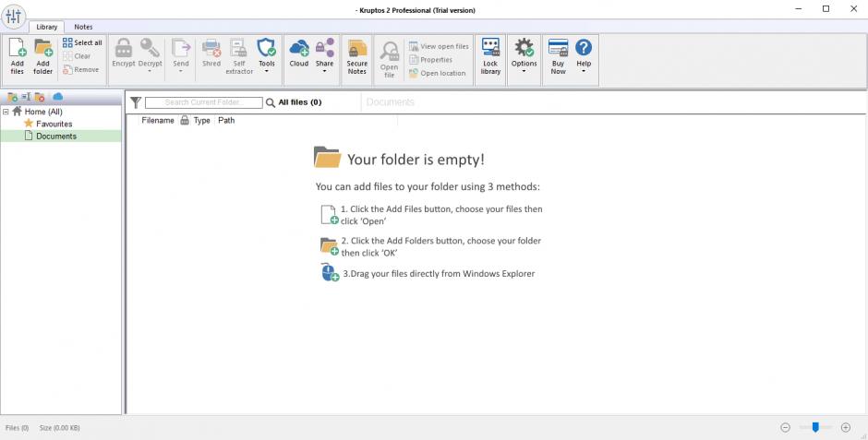868x440 pixels.
Task: Click the rename folder icon in sidebar toolbar
Action: click(26, 97)
